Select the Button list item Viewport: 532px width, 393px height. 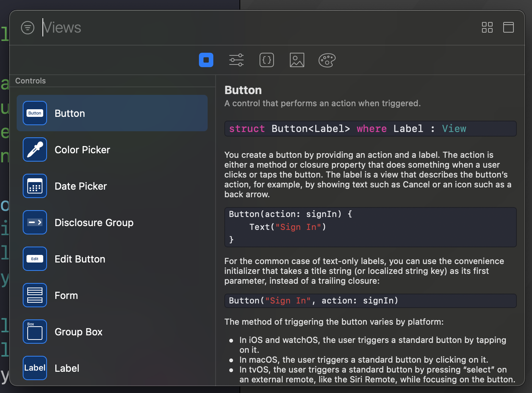tap(112, 113)
